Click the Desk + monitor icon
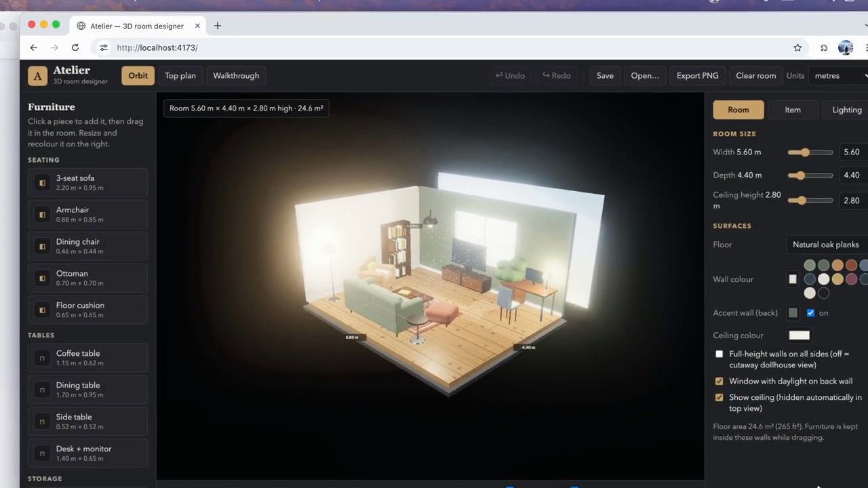Image resolution: width=868 pixels, height=488 pixels. (x=42, y=454)
